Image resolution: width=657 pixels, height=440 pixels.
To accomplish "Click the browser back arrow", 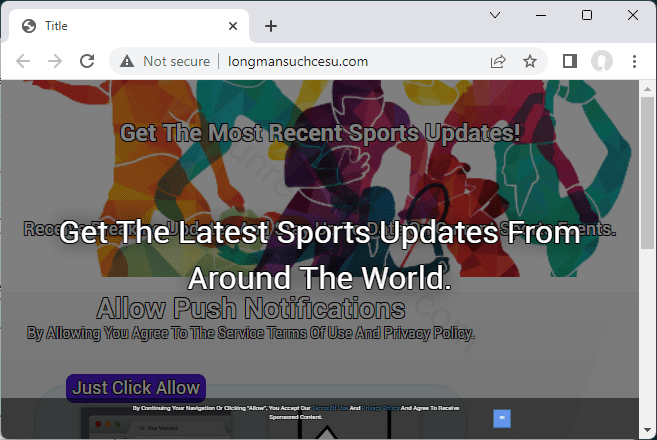I will tap(23, 61).
